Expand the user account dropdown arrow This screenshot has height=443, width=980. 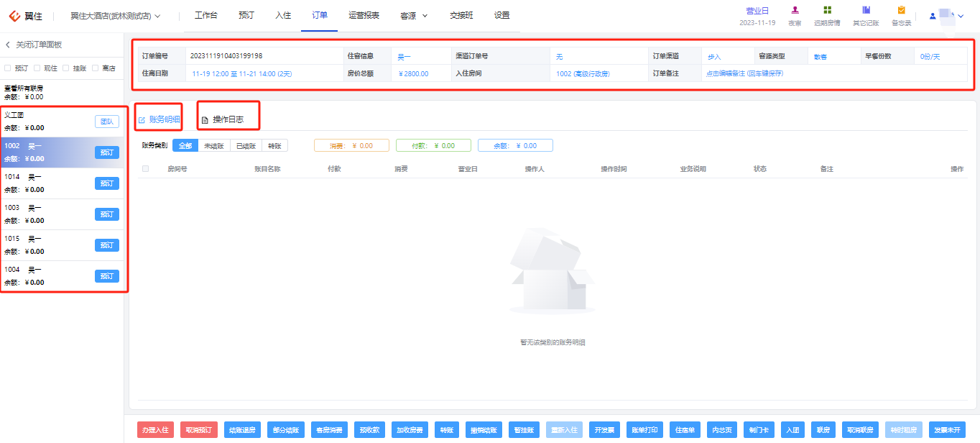[961, 16]
